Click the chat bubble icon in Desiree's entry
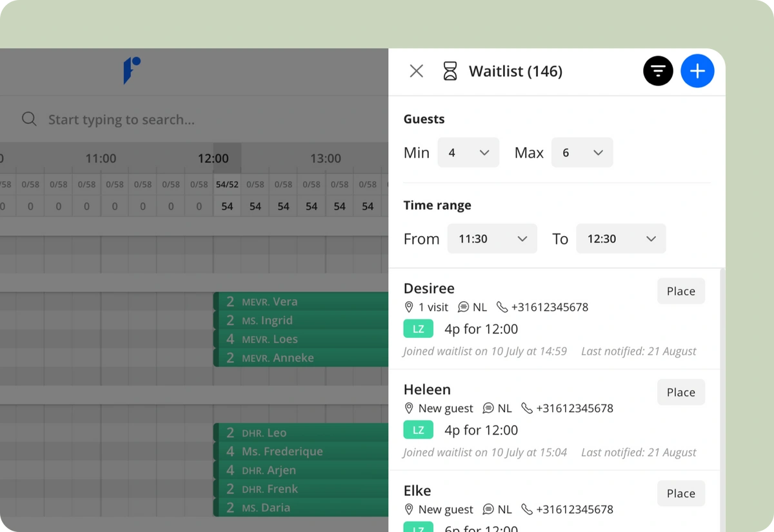This screenshot has width=774, height=532. pyautogui.click(x=463, y=307)
